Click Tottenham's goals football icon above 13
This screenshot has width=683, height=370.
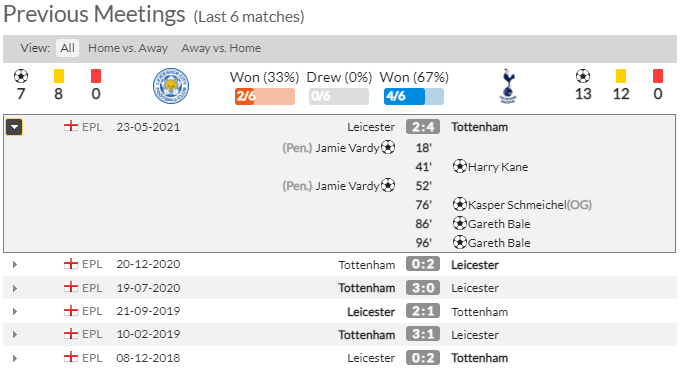(583, 76)
